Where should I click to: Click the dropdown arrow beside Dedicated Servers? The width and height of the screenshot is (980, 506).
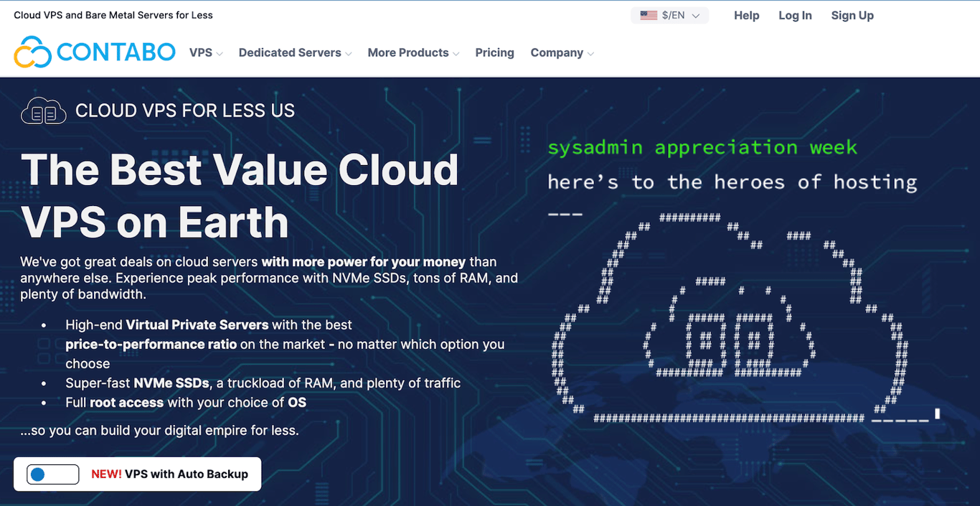tap(349, 53)
